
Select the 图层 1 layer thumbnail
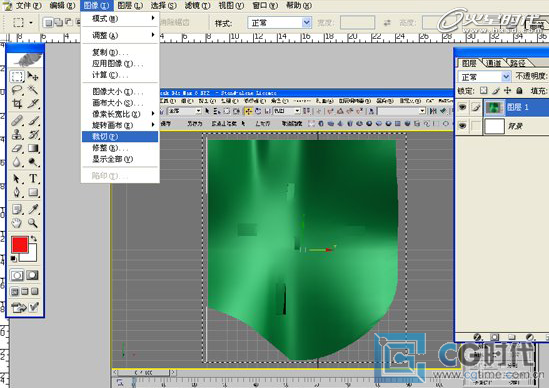tap(494, 108)
